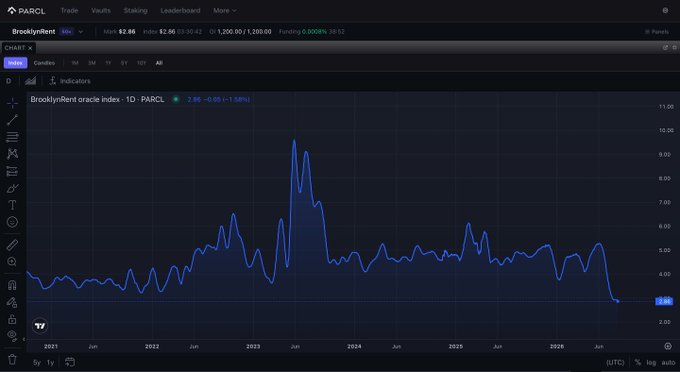Open the Trade page

tap(69, 10)
